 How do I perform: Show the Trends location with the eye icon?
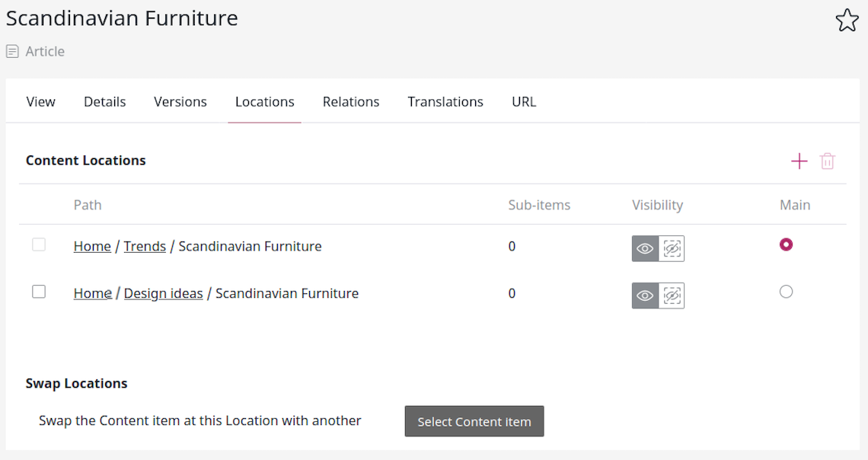645,248
